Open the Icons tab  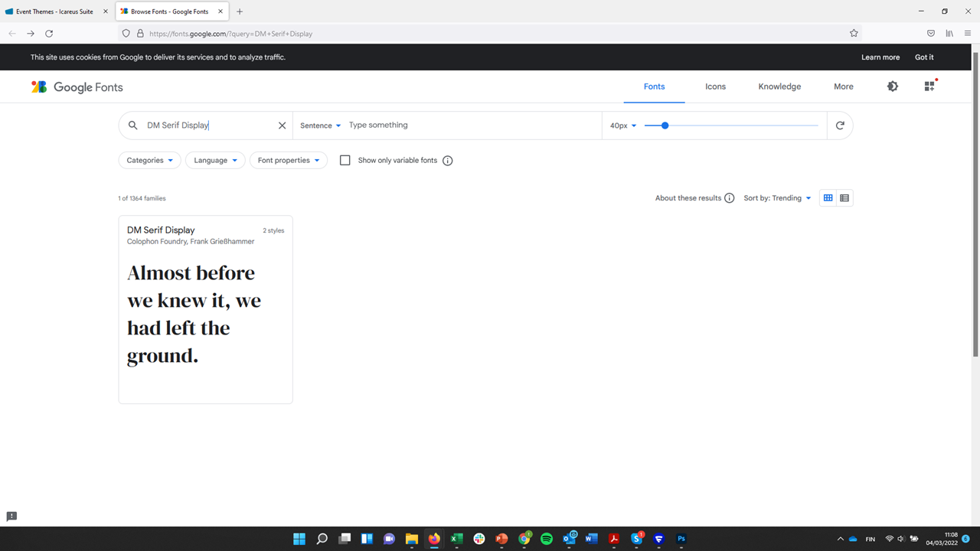[x=715, y=86]
